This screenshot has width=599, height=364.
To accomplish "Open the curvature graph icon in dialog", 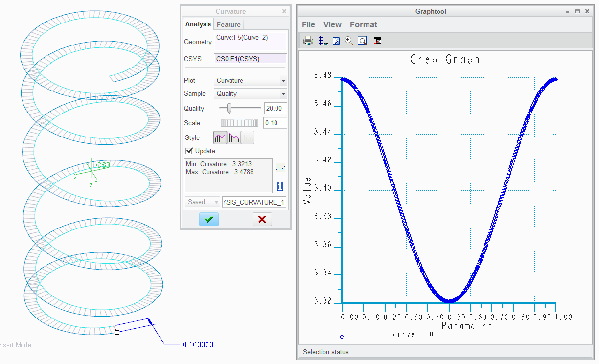I will (280, 168).
